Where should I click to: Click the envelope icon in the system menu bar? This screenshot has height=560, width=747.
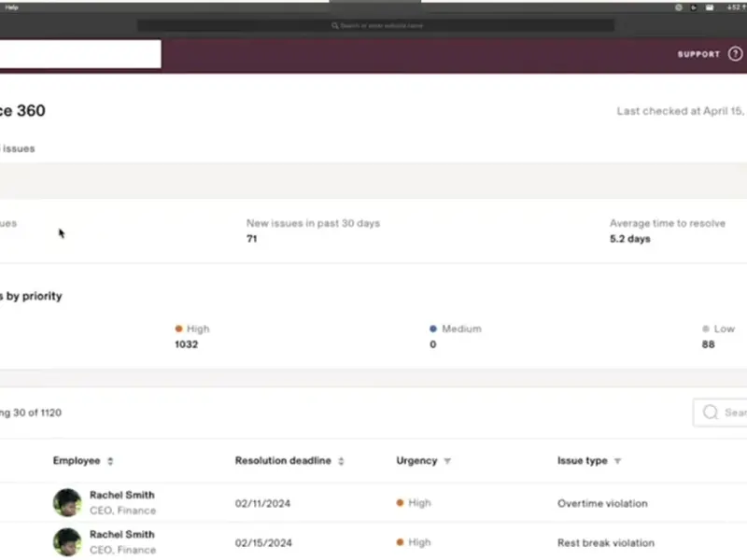(710, 7)
